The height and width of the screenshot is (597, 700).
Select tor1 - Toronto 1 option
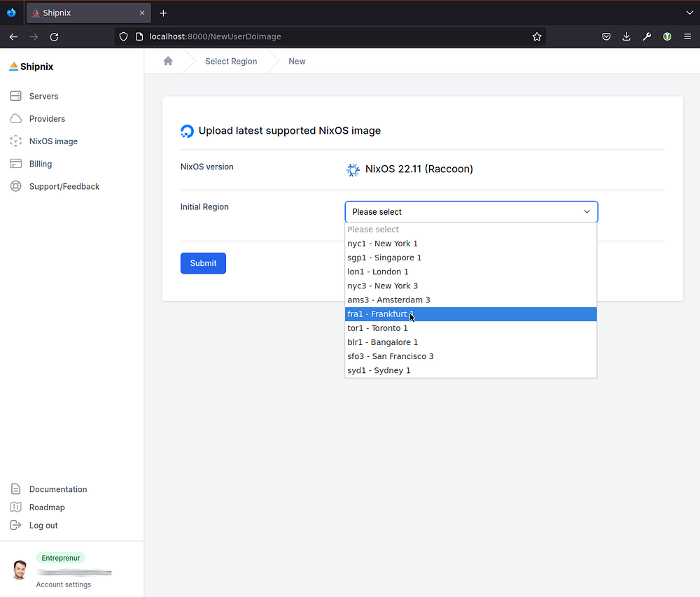click(x=470, y=328)
